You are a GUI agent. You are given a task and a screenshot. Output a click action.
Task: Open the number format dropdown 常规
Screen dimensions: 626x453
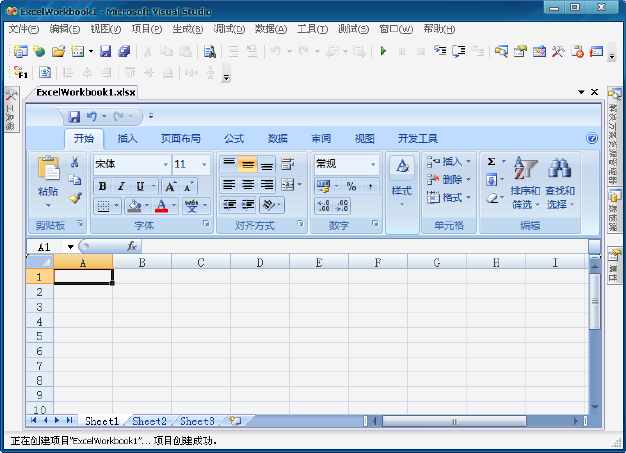[373, 164]
